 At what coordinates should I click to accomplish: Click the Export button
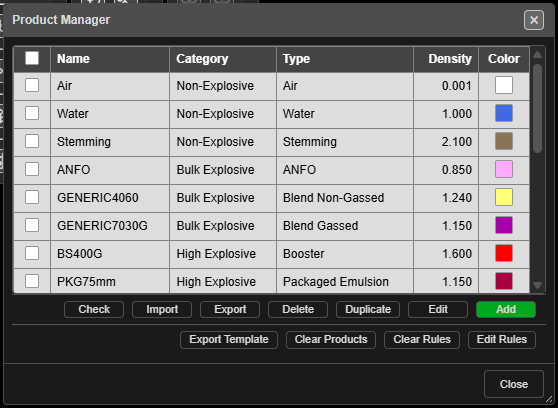tap(230, 309)
